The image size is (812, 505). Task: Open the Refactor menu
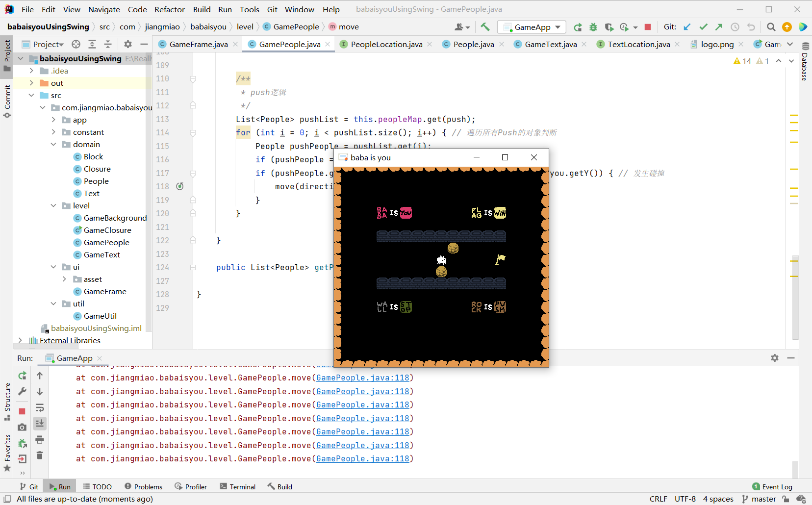point(170,9)
